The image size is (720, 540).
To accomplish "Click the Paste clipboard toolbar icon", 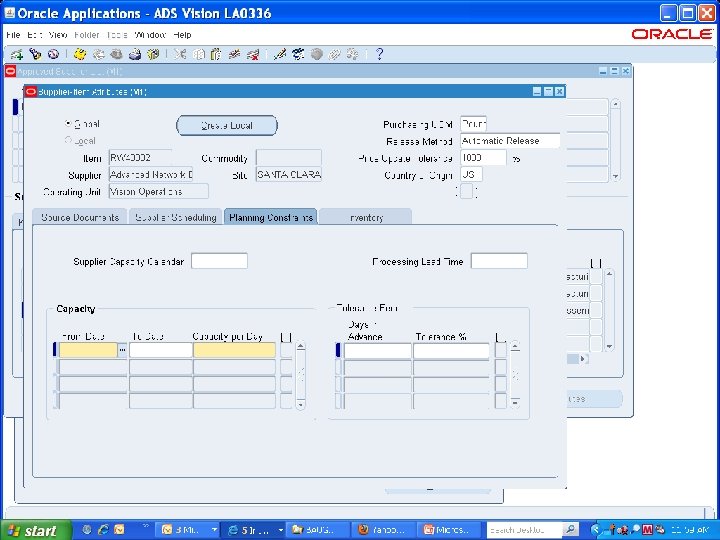I will 216,54.
